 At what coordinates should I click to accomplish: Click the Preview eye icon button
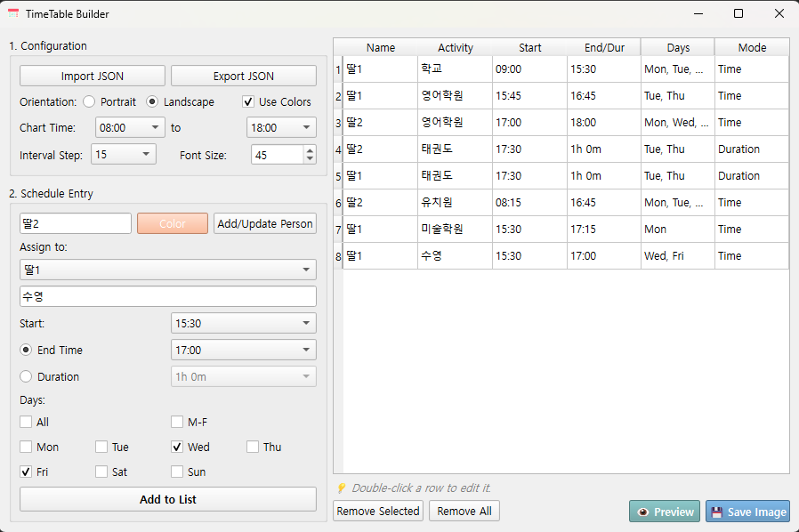point(643,512)
